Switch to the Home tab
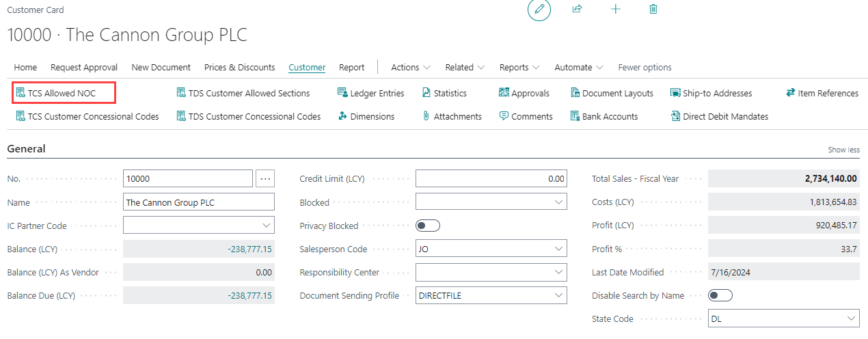 (25, 67)
